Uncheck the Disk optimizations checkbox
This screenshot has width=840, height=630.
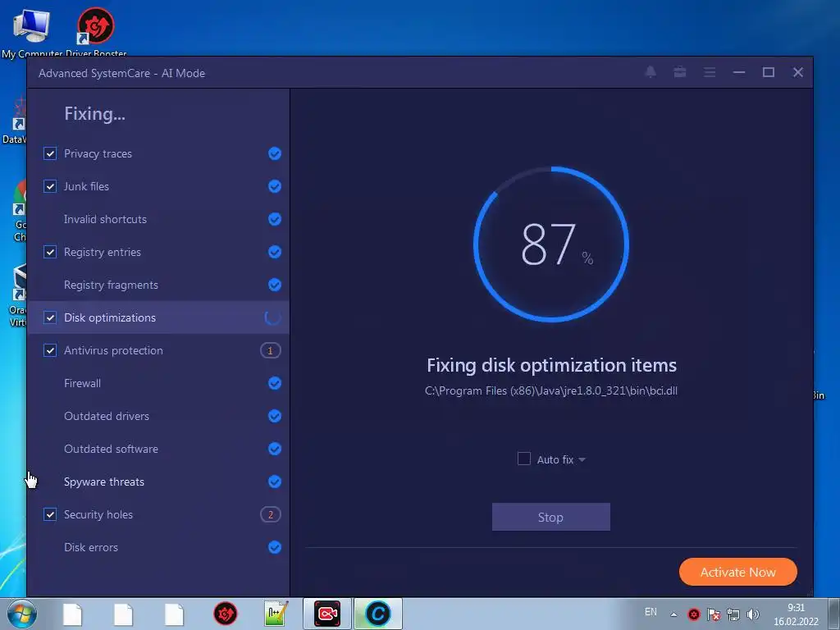(x=50, y=317)
